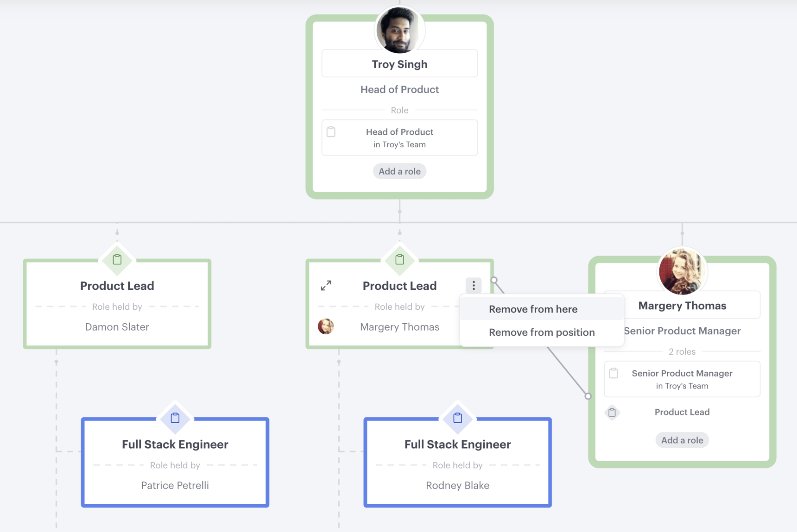This screenshot has width=797, height=532.
Task: Click the clipboard badge on Damon Slater's Product Lead card
Action: tap(117, 260)
